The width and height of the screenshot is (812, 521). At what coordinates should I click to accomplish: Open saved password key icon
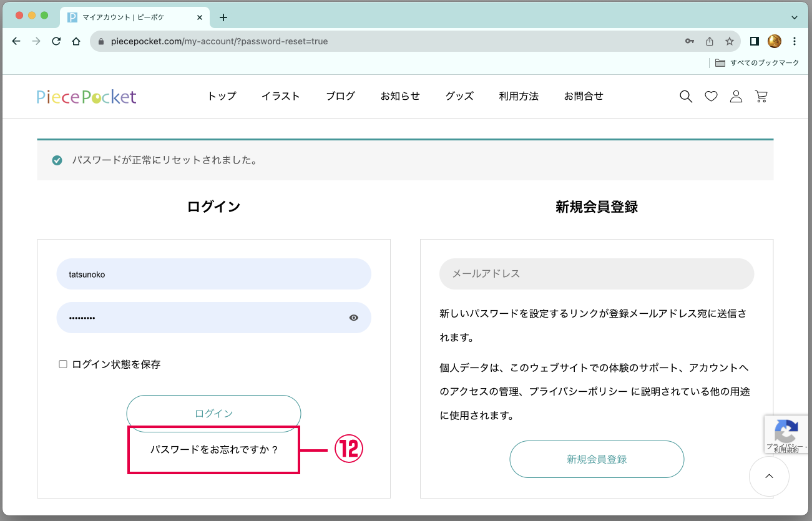pos(690,41)
